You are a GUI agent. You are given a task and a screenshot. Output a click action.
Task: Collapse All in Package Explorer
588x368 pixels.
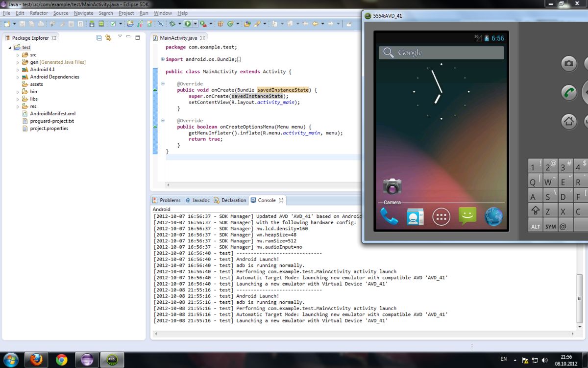[x=99, y=38]
